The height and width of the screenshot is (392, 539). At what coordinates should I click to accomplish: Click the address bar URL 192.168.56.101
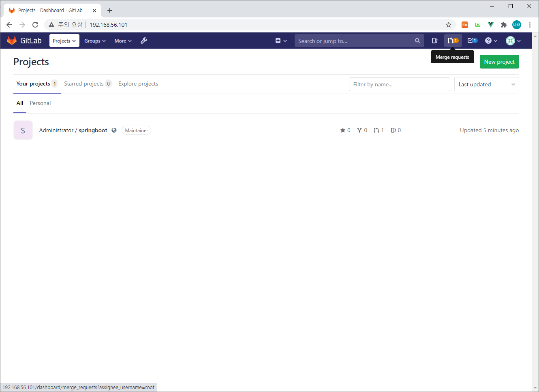(108, 25)
